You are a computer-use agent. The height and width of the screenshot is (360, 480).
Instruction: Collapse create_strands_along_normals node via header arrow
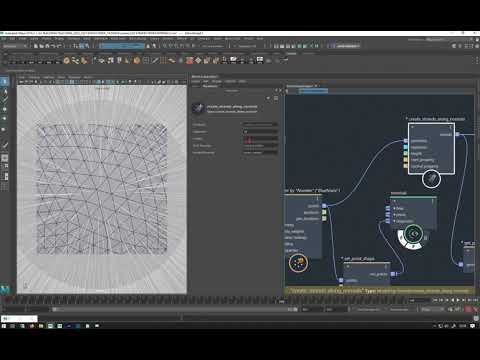(x=412, y=127)
